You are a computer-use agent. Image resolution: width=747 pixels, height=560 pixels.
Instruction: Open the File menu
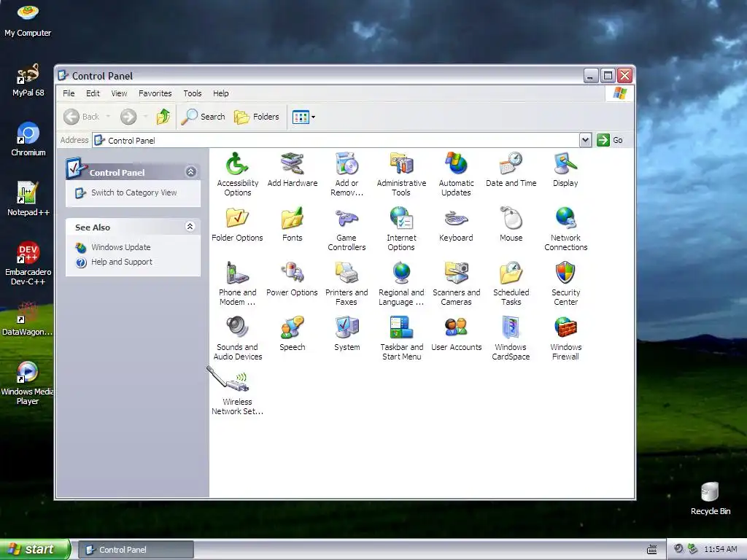69,93
